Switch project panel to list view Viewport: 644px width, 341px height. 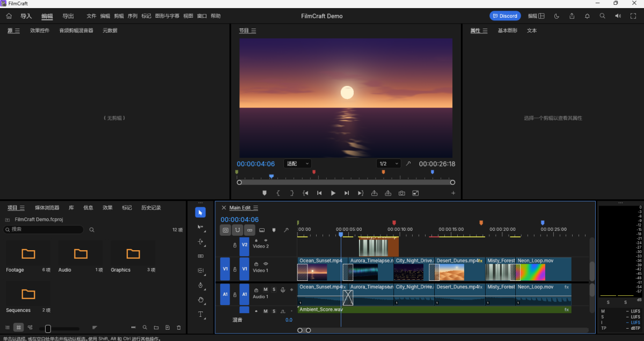click(x=7, y=328)
